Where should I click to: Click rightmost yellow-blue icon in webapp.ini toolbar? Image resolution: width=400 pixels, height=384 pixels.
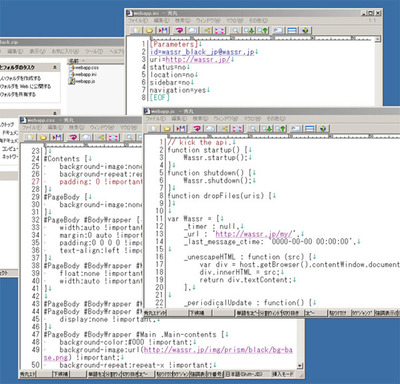click(x=305, y=31)
